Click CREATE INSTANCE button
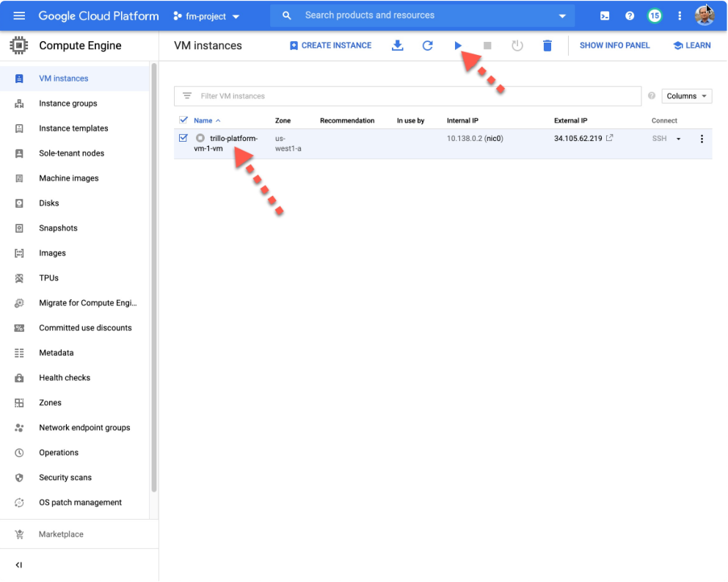 (330, 46)
